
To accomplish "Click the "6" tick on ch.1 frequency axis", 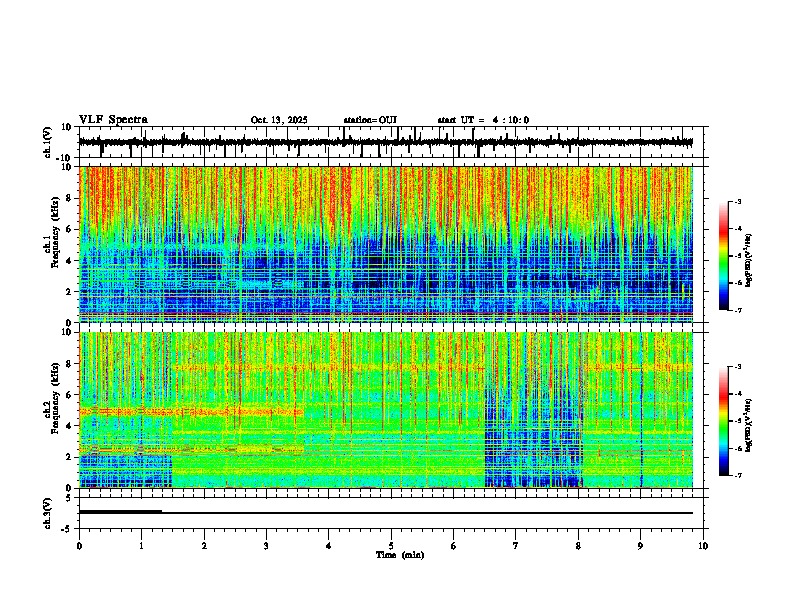I will (x=70, y=230).
